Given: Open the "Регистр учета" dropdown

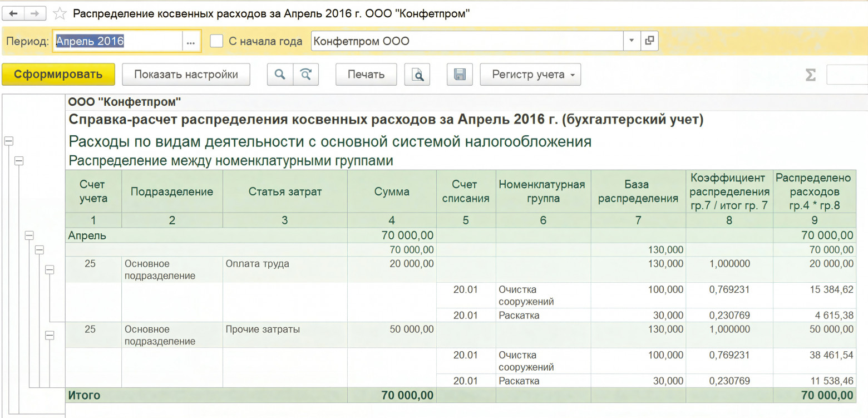Looking at the screenshot, I should [530, 74].
